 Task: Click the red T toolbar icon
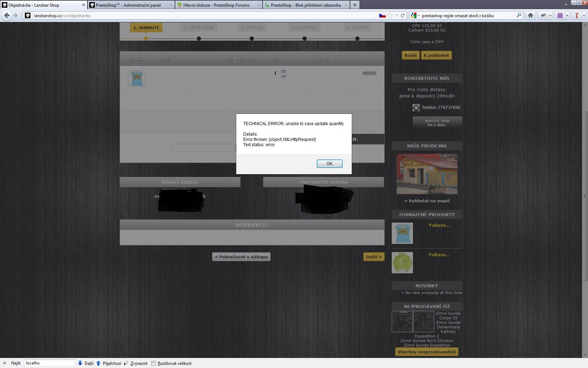click(577, 15)
